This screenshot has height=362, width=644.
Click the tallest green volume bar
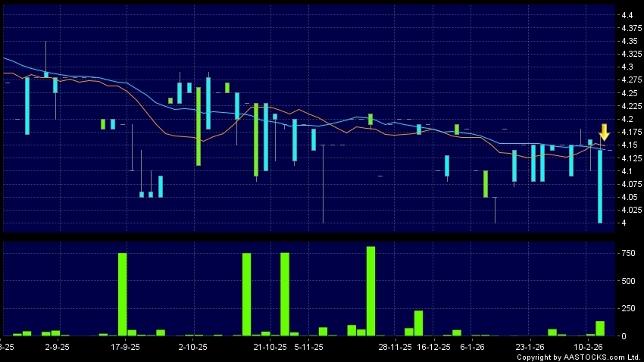[370, 291]
